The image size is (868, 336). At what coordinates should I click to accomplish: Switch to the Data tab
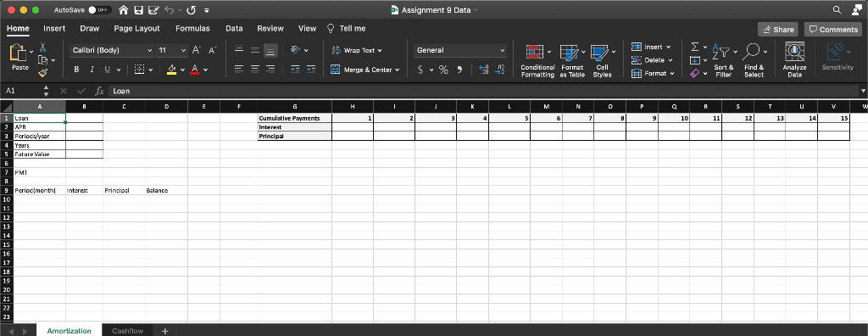tap(234, 28)
